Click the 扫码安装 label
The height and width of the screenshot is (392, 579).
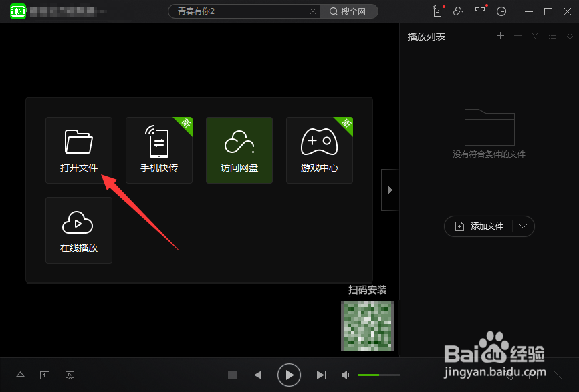point(368,290)
